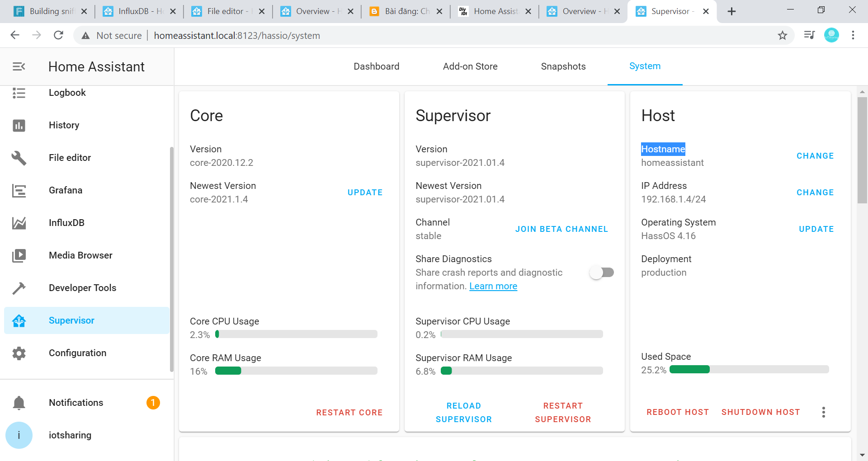868x461 pixels.
Task: Open the browser profile account menu
Action: tap(832, 35)
